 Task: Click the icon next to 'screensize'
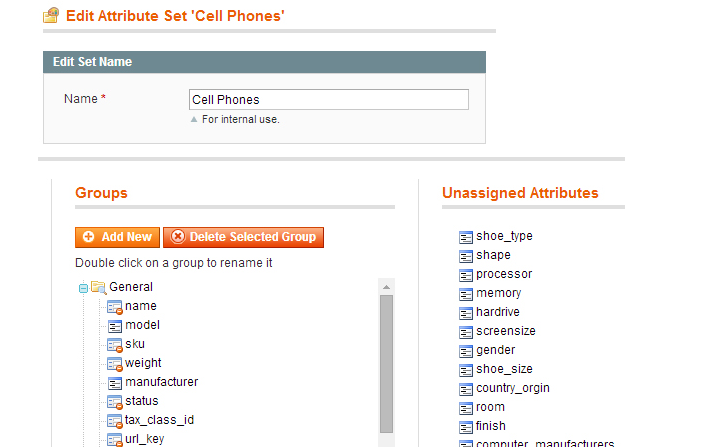click(x=466, y=332)
